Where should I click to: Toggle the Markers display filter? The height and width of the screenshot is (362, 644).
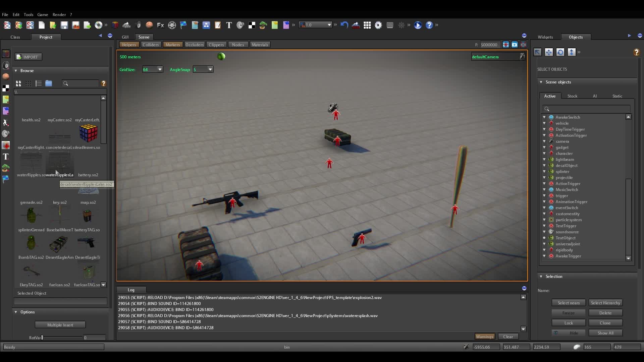(x=173, y=45)
